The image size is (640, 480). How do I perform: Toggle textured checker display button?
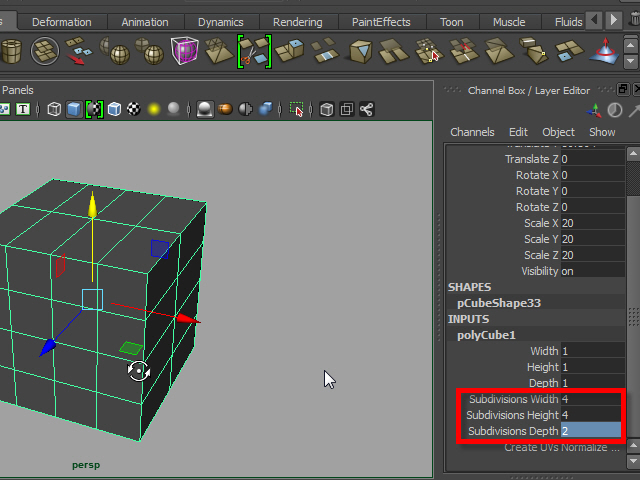point(134,109)
